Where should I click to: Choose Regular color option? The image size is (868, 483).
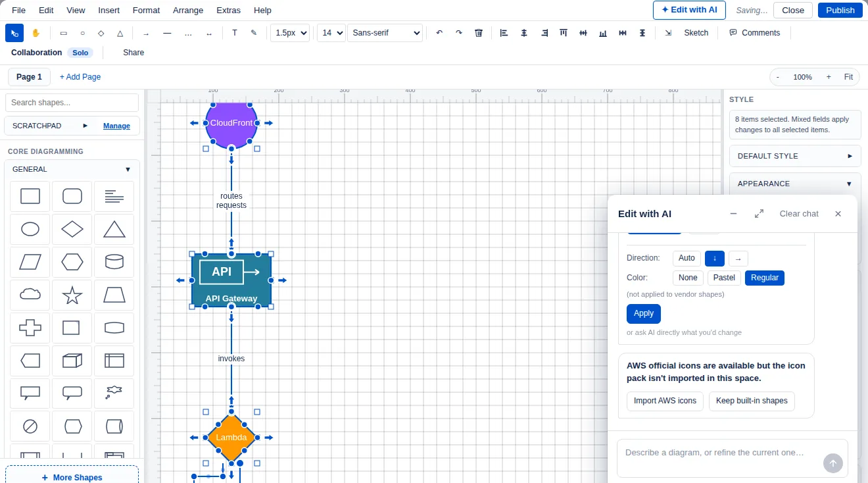765,278
